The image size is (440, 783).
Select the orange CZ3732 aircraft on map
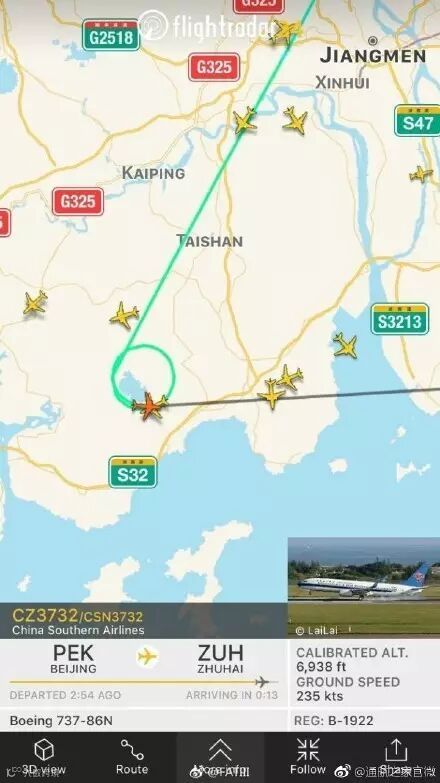(x=150, y=405)
